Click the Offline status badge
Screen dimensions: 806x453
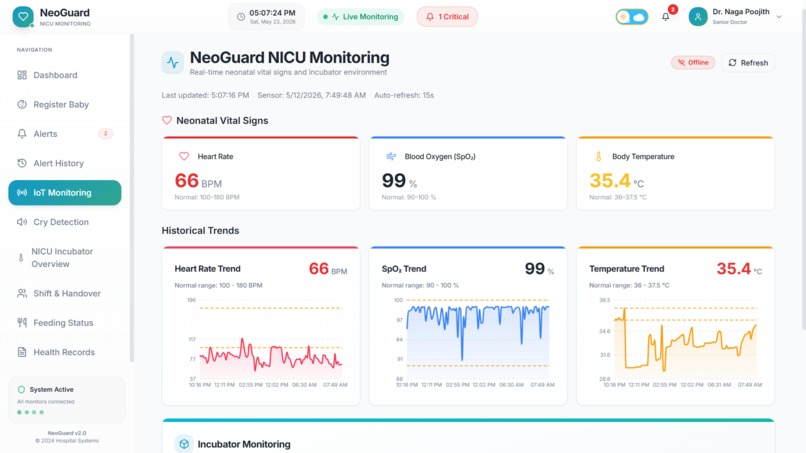pos(693,63)
